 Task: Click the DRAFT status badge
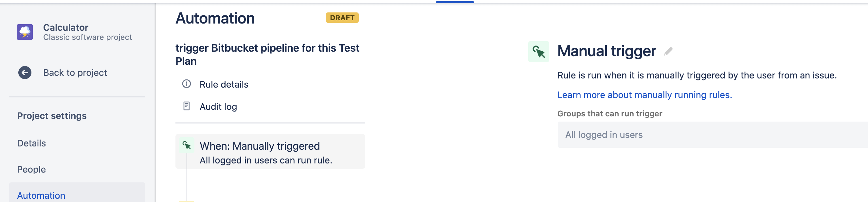coord(342,18)
